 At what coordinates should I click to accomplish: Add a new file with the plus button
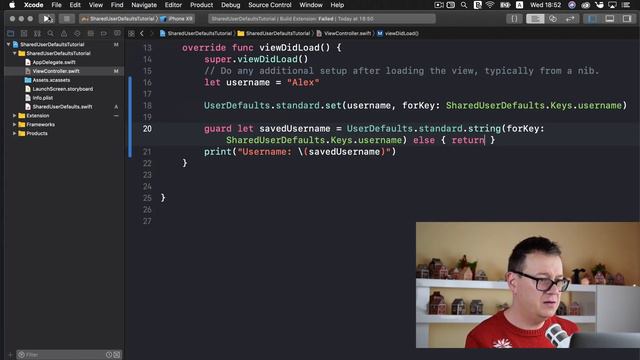10,355
